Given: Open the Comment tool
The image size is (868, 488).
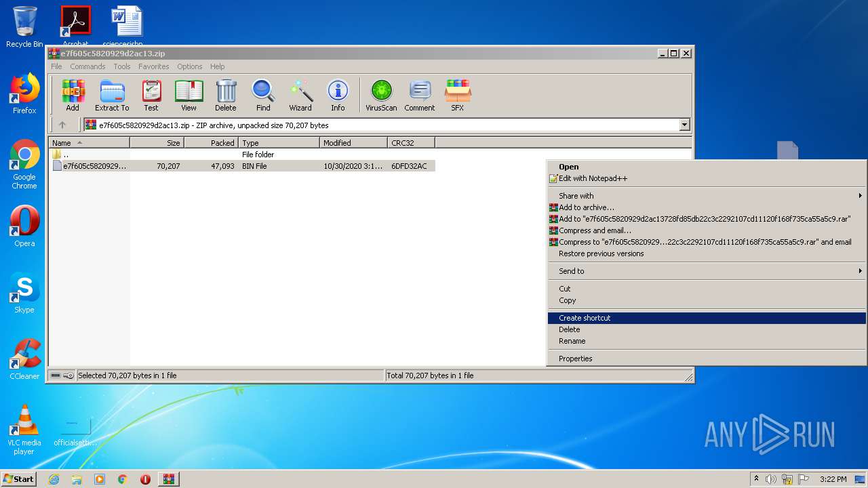Looking at the screenshot, I should [420, 96].
